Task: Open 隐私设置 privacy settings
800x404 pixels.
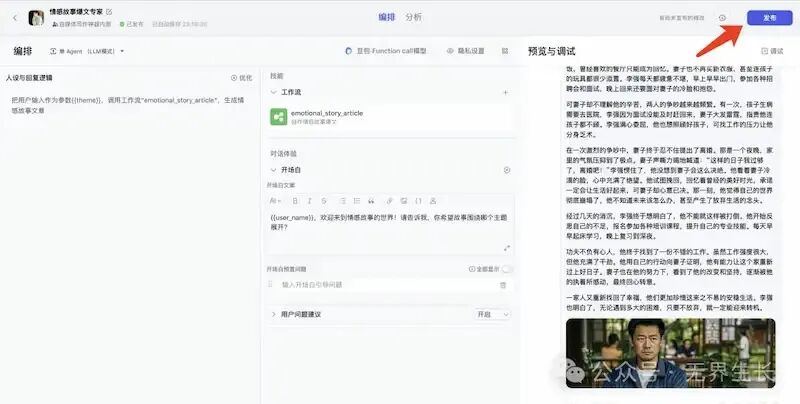Action: [x=465, y=51]
